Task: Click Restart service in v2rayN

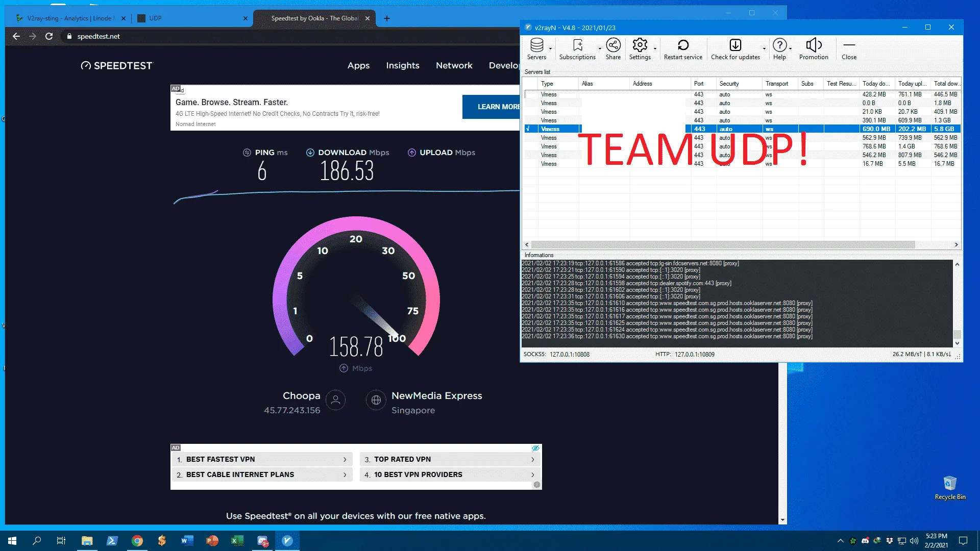Action: [x=683, y=49]
